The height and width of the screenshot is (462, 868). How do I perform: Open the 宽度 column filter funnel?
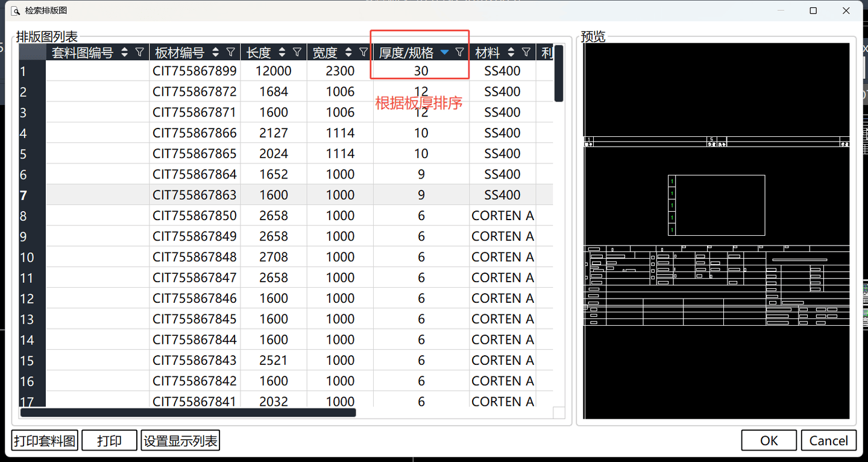[x=363, y=52]
